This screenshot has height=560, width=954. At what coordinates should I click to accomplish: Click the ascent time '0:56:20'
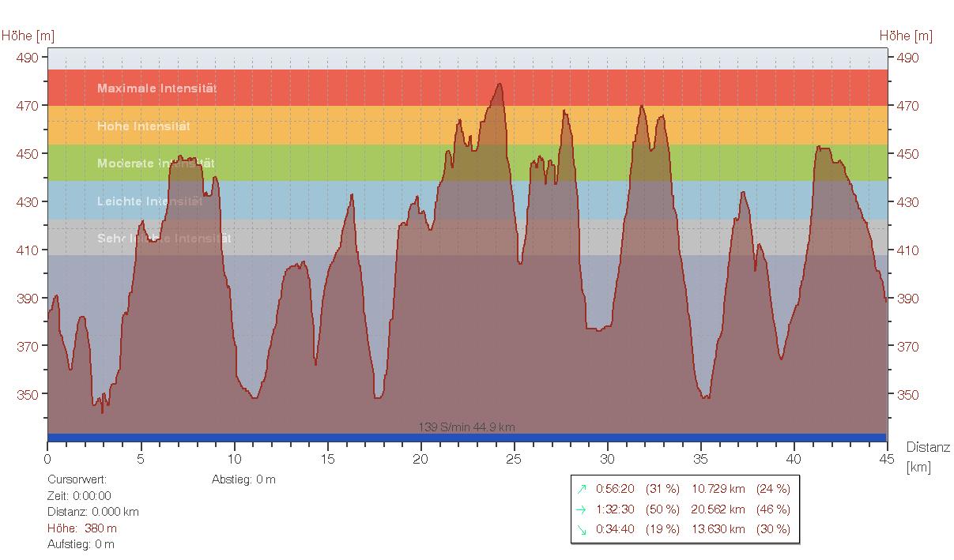[615, 490]
